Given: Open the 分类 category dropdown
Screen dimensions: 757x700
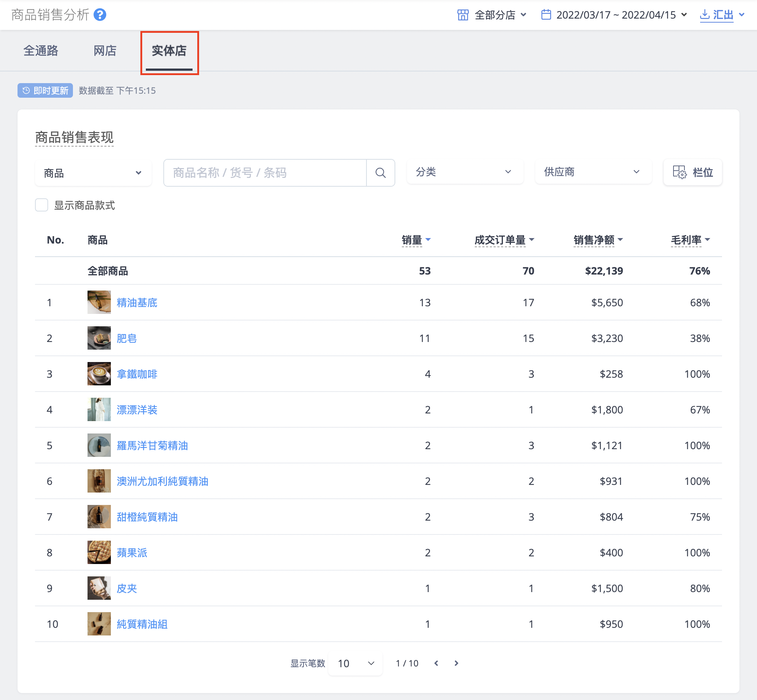Looking at the screenshot, I should click(x=465, y=172).
